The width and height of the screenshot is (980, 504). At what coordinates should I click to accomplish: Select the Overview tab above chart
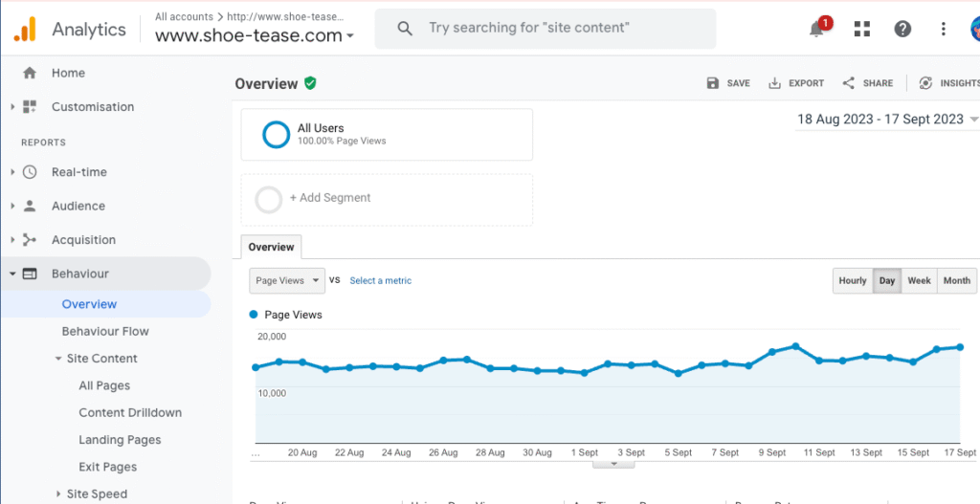click(x=271, y=247)
